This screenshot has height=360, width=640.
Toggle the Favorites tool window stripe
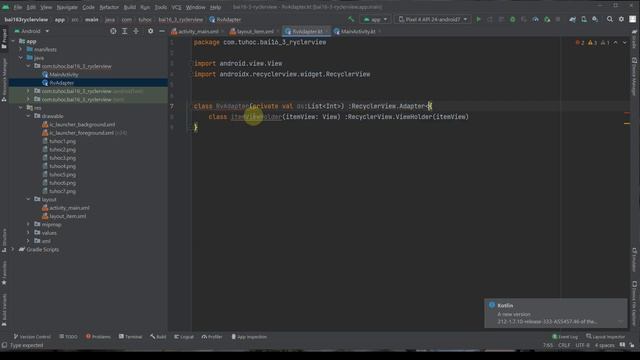coord(4,273)
